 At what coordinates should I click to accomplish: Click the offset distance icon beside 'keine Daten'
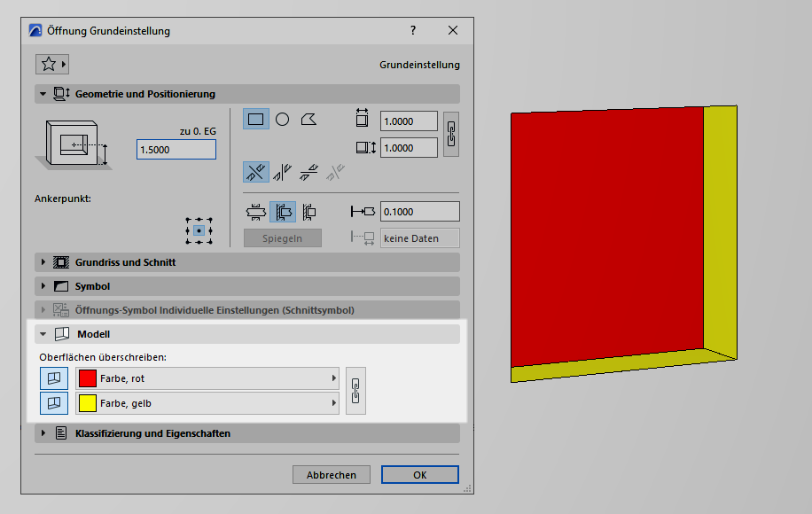[363, 238]
